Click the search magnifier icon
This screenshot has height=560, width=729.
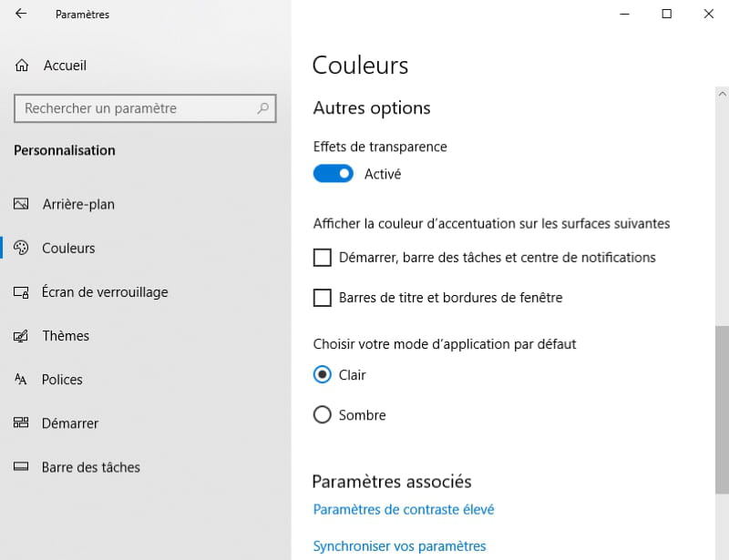[x=263, y=108]
